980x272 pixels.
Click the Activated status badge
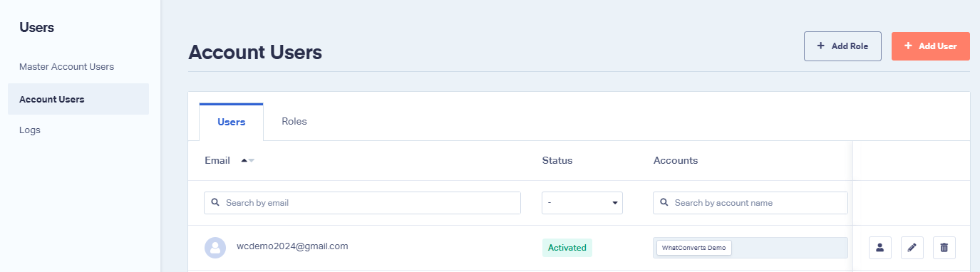[567, 248]
